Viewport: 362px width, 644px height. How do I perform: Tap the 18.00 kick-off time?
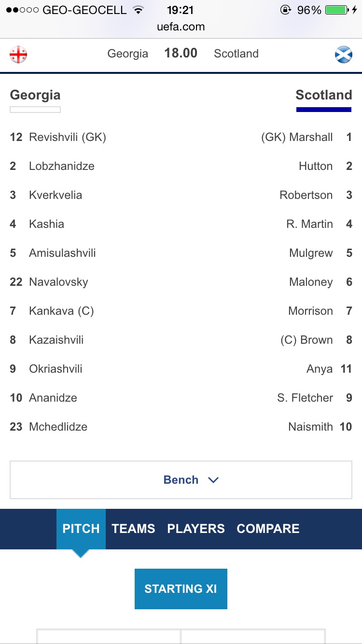coord(181,53)
